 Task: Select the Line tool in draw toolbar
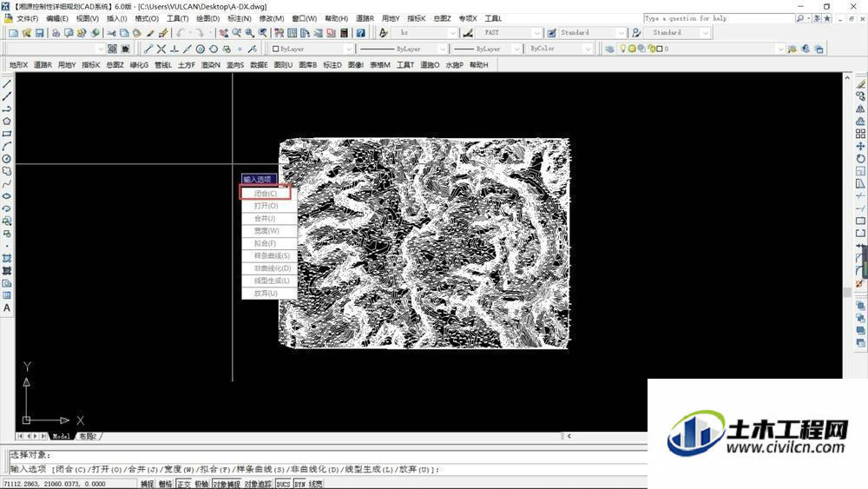pyautogui.click(x=7, y=84)
